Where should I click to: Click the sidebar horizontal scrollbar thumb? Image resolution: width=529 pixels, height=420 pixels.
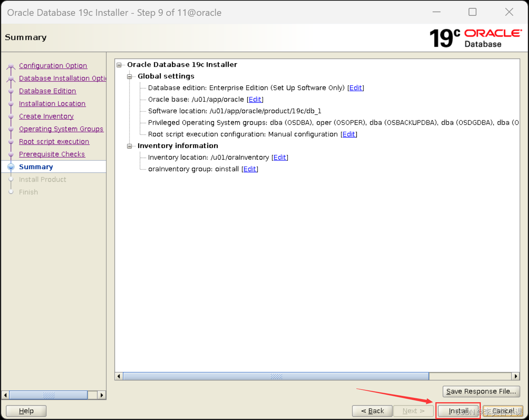click(x=49, y=395)
